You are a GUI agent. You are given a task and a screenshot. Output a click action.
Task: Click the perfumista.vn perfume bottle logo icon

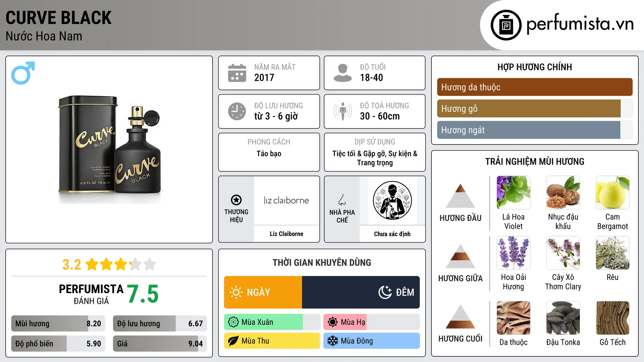coord(506,25)
